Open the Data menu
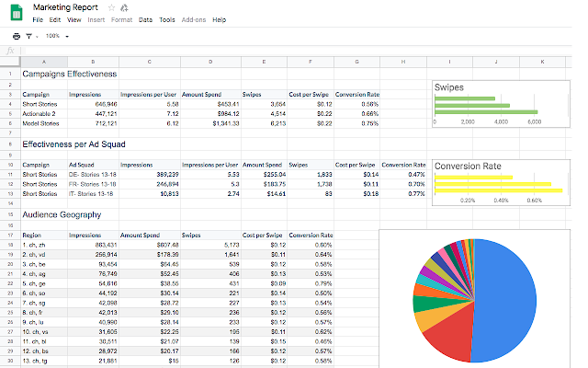The width and height of the screenshot is (588, 368). coord(145,20)
